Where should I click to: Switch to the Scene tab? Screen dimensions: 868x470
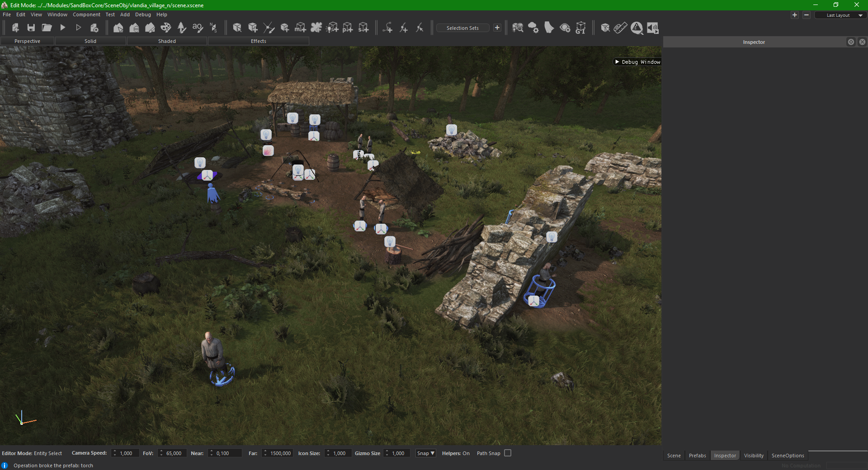coord(674,456)
